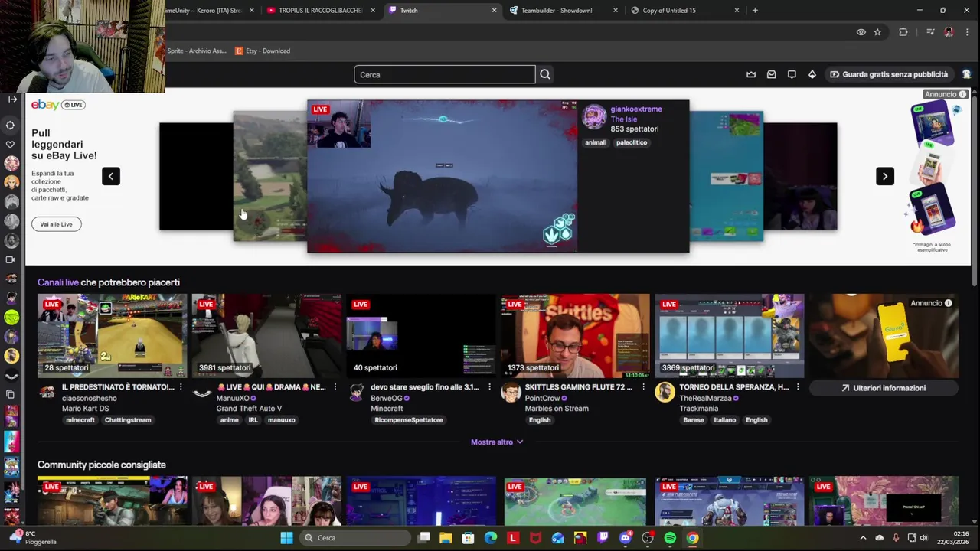Open options for BenveOG stream card
This screenshot has height=551, width=980.
coord(489,387)
